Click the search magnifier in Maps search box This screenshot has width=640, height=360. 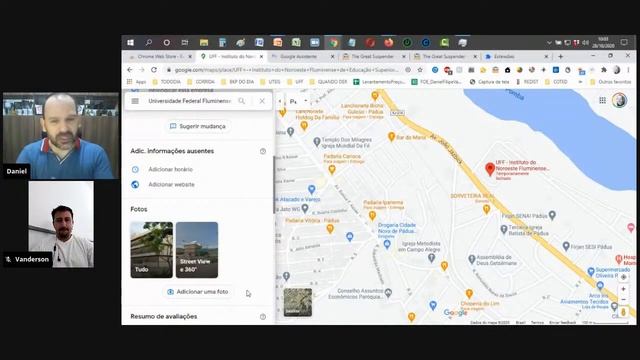point(242,101)
